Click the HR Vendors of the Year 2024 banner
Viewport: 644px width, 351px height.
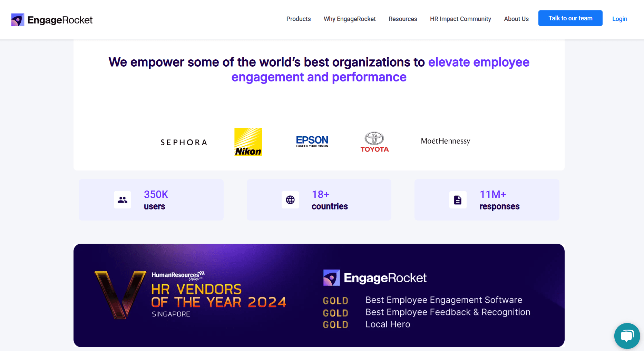tap(319, 295)
